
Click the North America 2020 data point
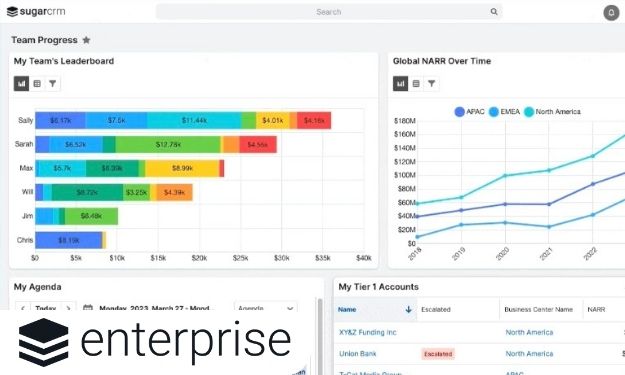pos(505,176)
